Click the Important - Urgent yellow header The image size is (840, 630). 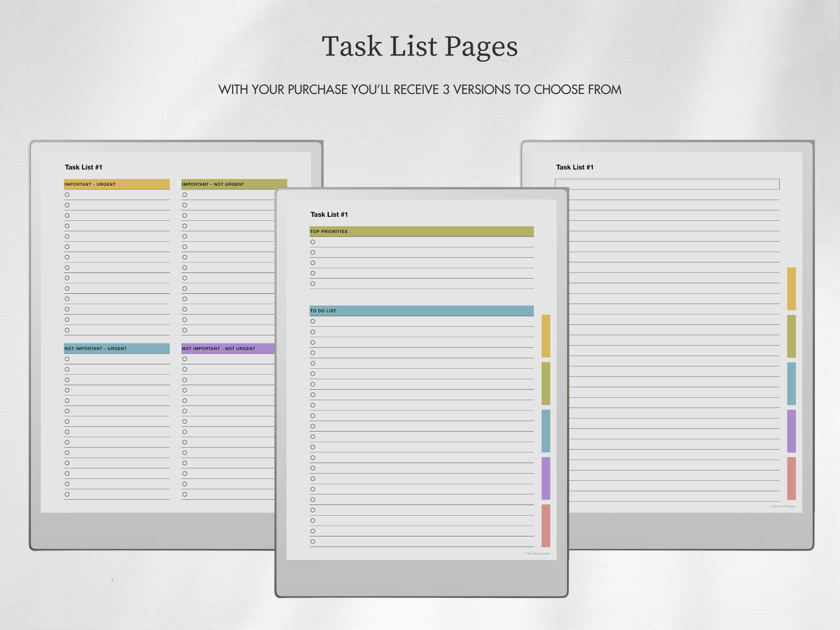[x=117, y=184]
